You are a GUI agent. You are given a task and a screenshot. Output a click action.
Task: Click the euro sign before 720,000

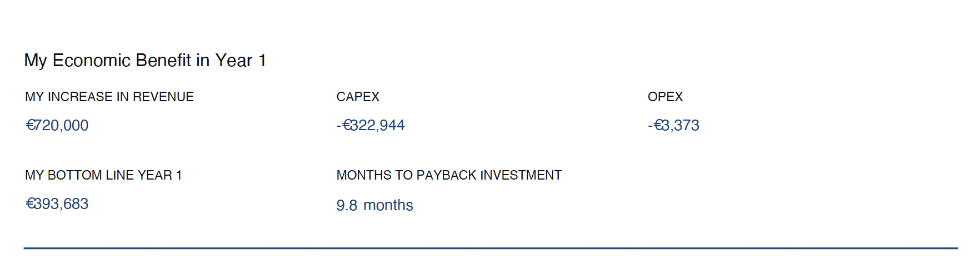30,125
